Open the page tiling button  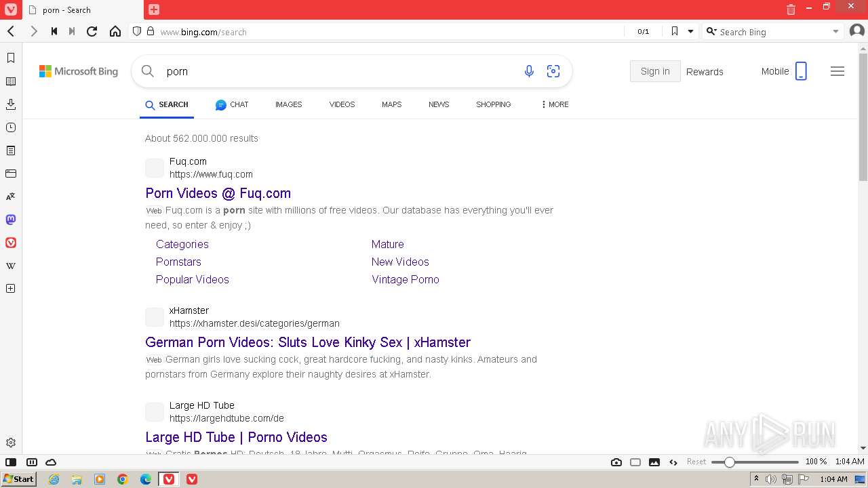click(635, 462)
